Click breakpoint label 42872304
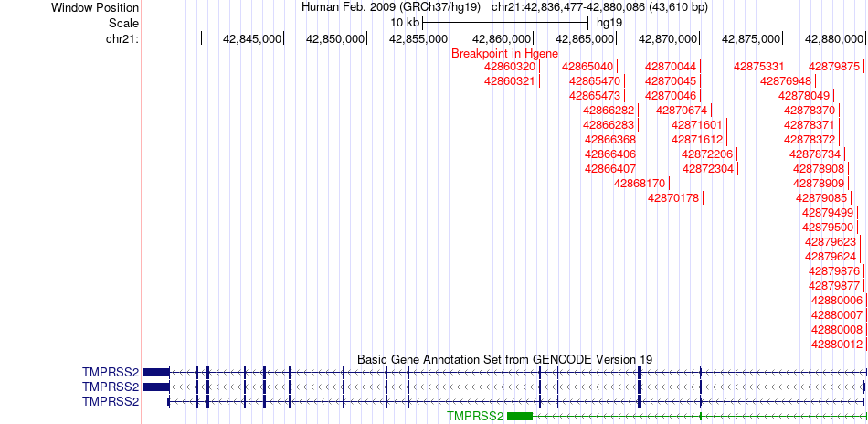The height and width of the screenshot is (424, 868). click(x=708, y=169)
